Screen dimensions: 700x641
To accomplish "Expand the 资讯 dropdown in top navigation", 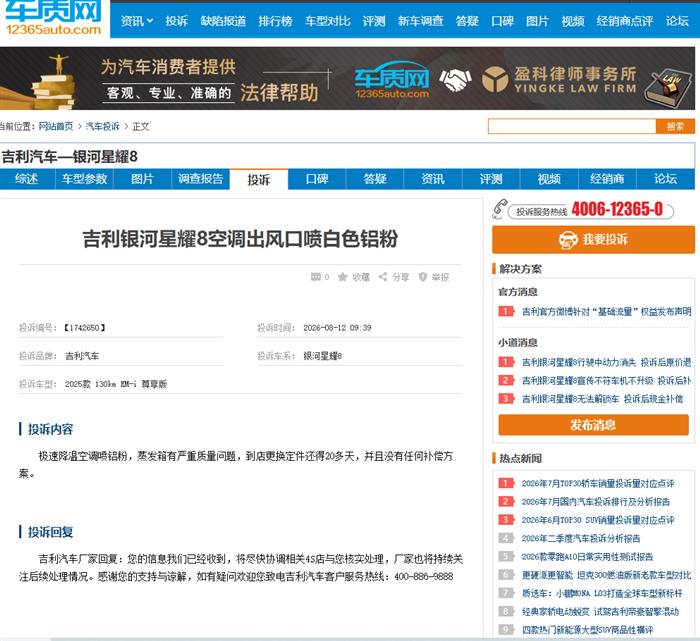I will click(x=137, y=21).
